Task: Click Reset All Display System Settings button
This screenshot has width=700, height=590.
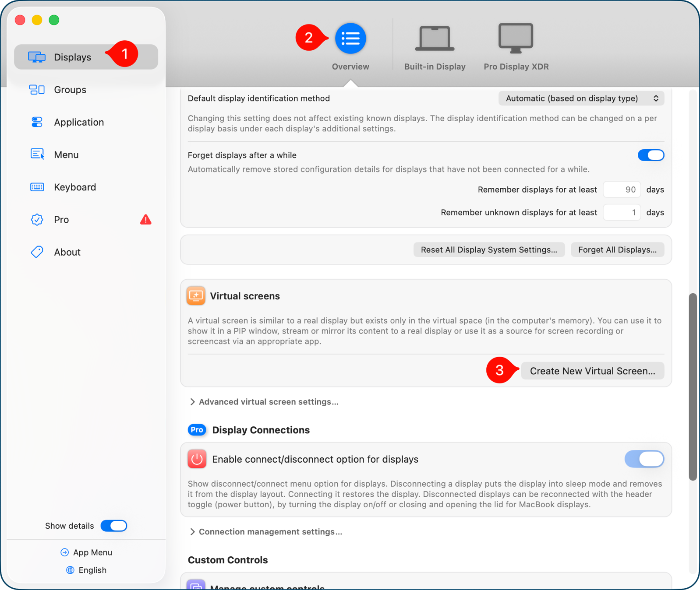Action: click(489, 249)
